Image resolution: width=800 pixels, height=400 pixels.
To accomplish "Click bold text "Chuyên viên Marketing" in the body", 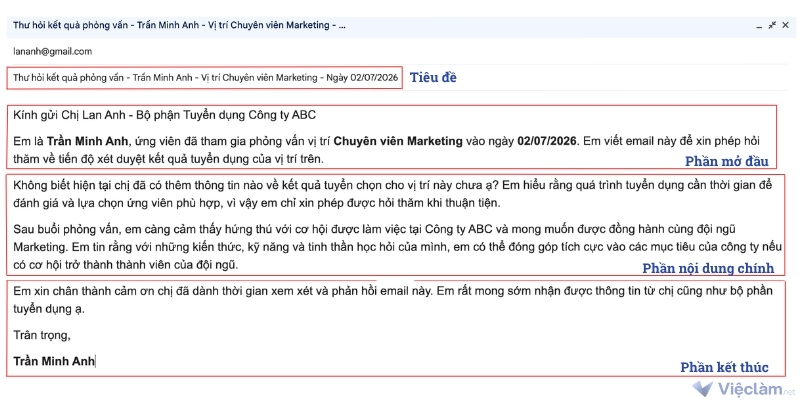I will pyautogui.click(x=399, y=141).
